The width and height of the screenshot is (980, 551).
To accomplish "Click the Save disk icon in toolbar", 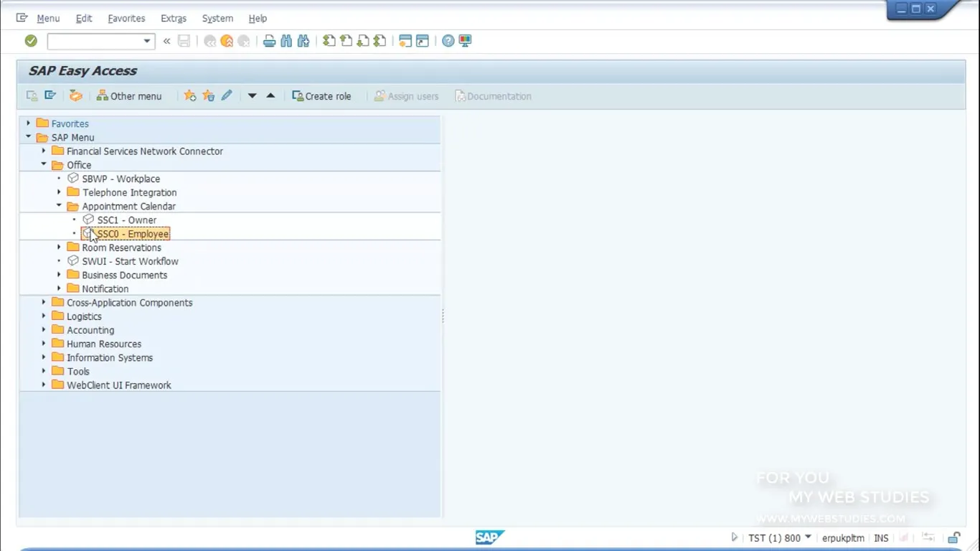I will point(184,41).
